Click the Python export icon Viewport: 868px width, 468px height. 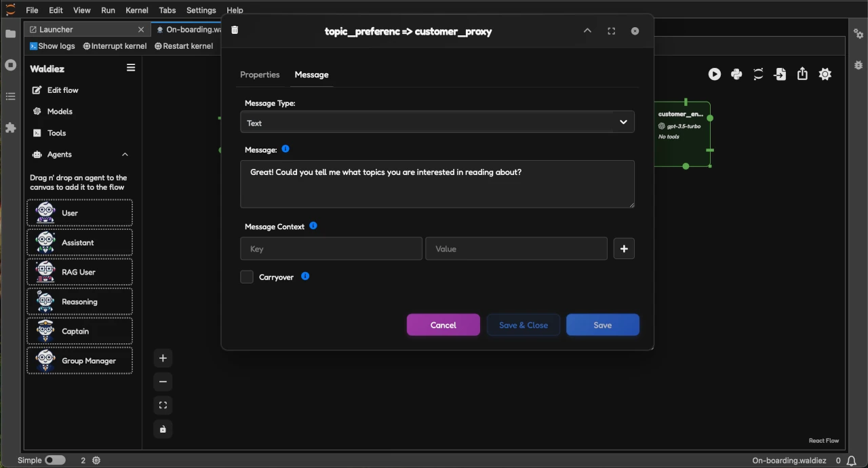(736, 75)
